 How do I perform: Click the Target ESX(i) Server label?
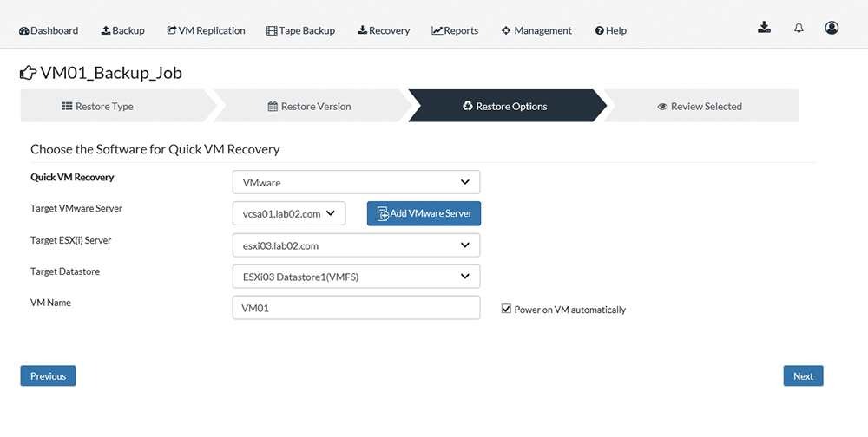[71, 240]
